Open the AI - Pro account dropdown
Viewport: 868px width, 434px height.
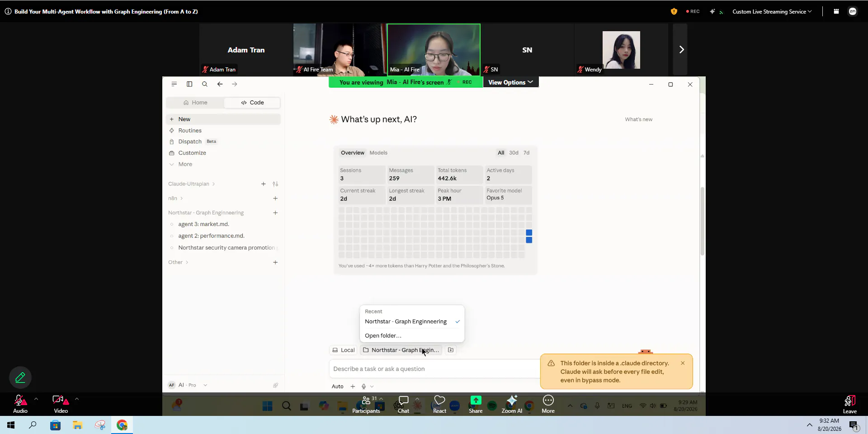188,385
